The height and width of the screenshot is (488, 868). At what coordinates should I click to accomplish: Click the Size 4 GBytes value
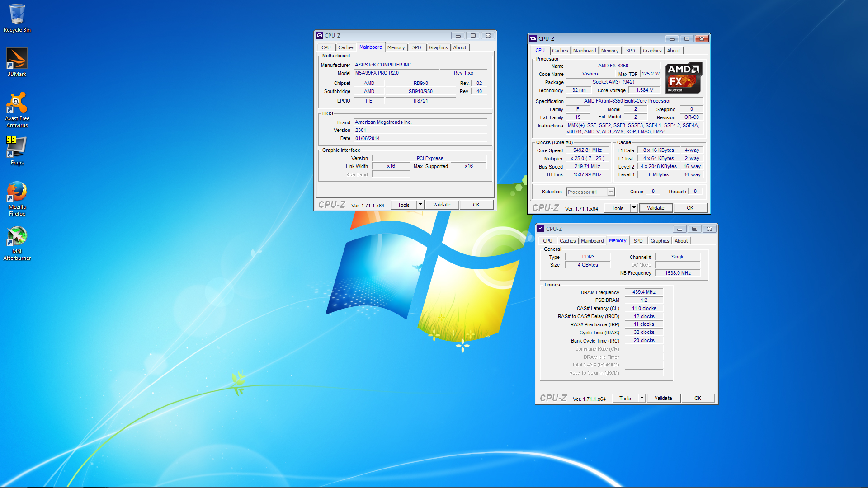(588, 265)
